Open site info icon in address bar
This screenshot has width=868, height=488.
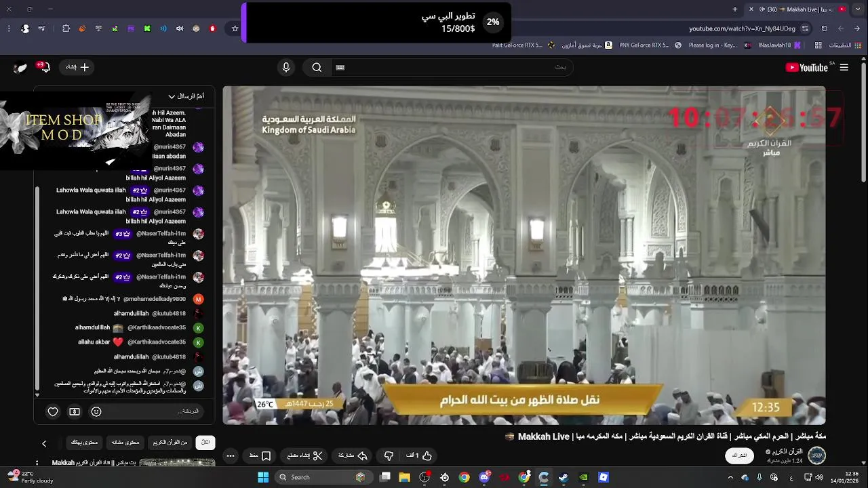(805, 28)
